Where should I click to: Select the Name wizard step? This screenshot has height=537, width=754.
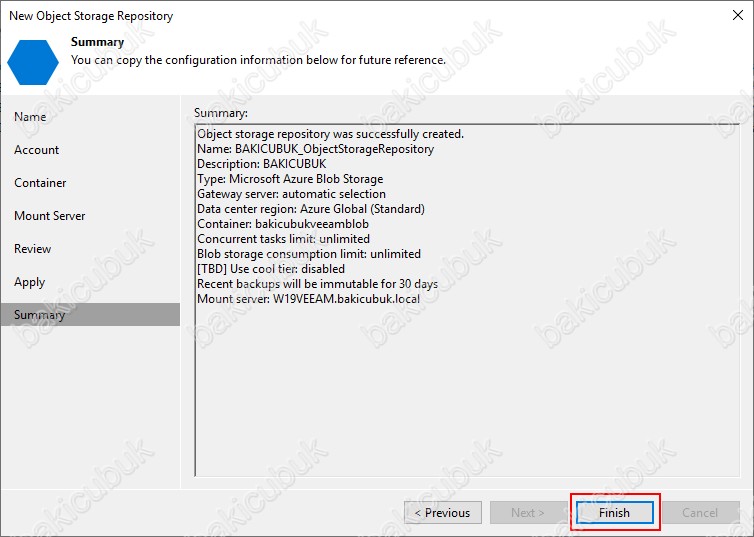coord(30,117)
